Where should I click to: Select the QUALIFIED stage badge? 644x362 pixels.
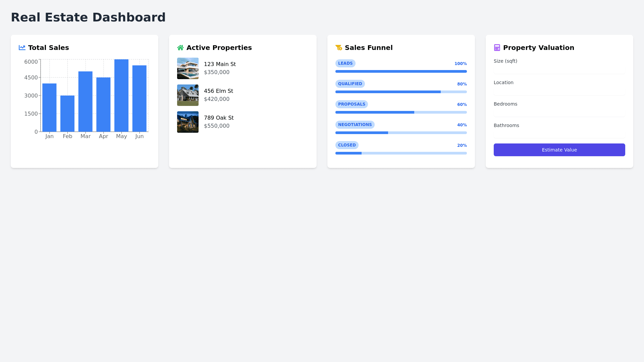[350, 84]
